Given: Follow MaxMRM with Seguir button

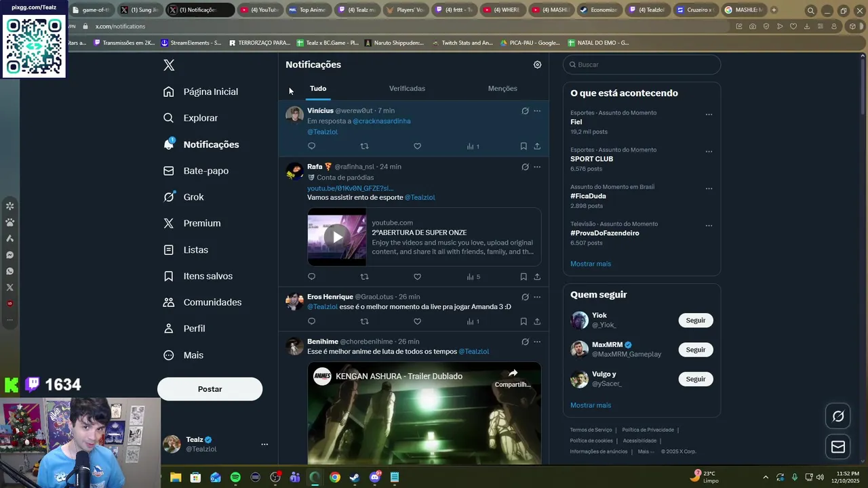Looking at the screenshot, I should (696, 350).
